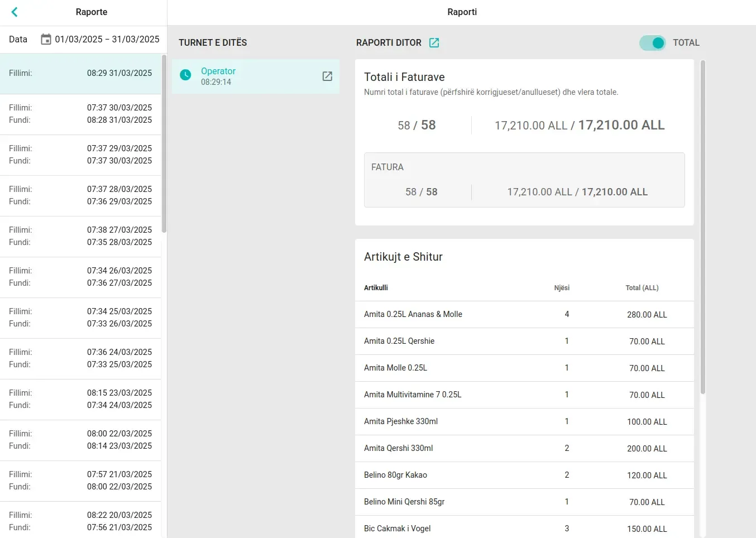The height and width of the screenshot is (538, 756).
Task: Click the Total (ALL) column header
Action: 642,288
